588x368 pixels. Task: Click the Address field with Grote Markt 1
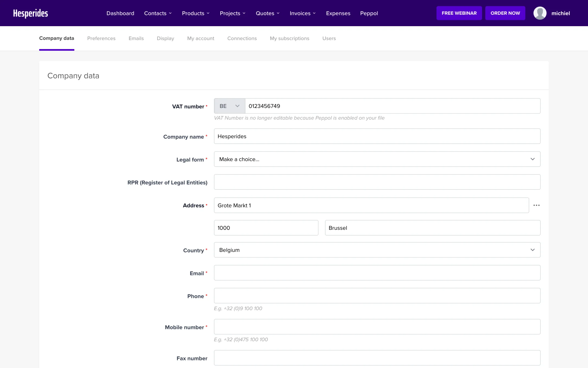point(371,205)
